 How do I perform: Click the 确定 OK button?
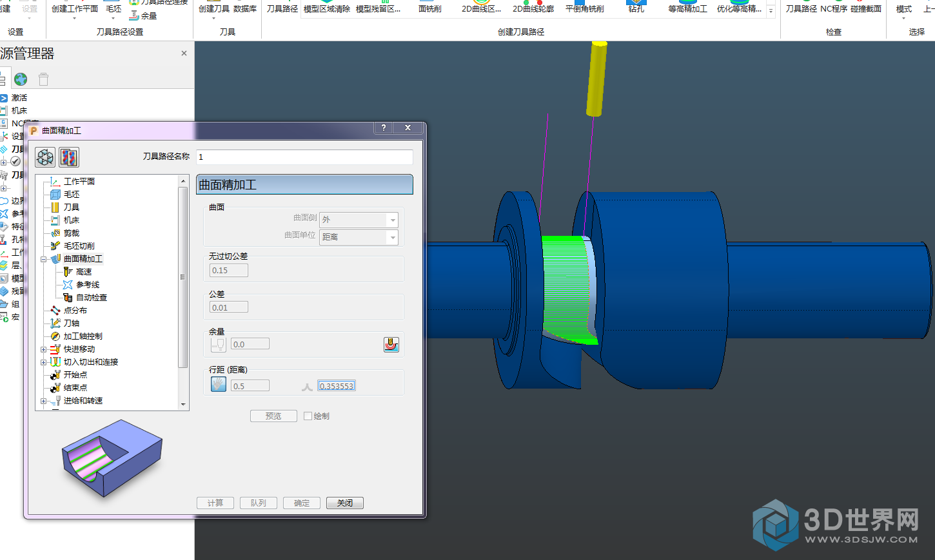pyautogui.click(x=302, y=503)
